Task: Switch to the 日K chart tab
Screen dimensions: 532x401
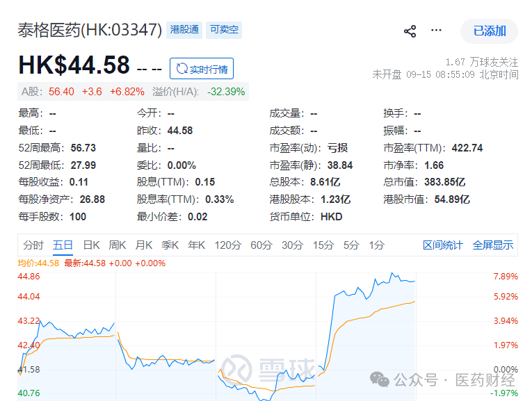Action: 91,245
